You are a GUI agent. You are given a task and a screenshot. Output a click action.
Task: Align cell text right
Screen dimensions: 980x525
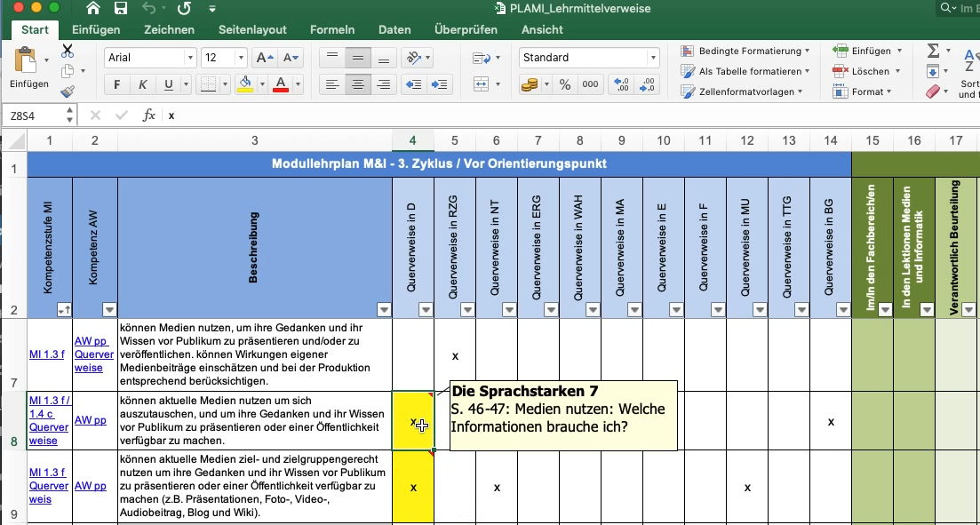point(384,84)
